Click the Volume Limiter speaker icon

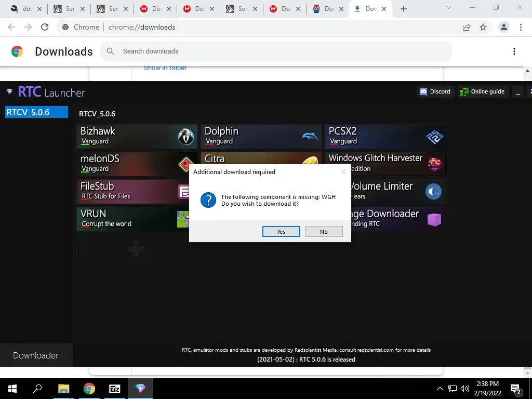click(433, 192)
